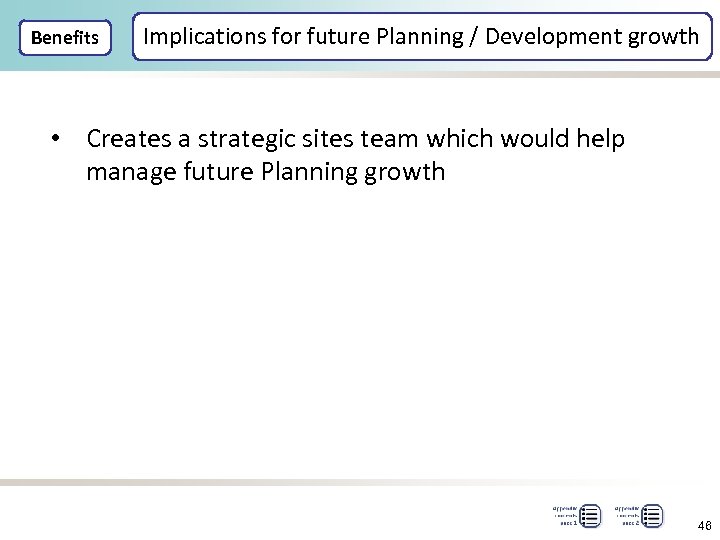The width and height of the screenshot is (720, 540).
Task: Click 'Development growth' in the slide title
Action: tap(592, 37)
